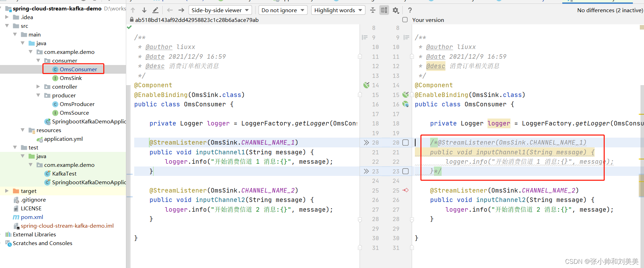Expand the target folder

click(x=7, y=191)
